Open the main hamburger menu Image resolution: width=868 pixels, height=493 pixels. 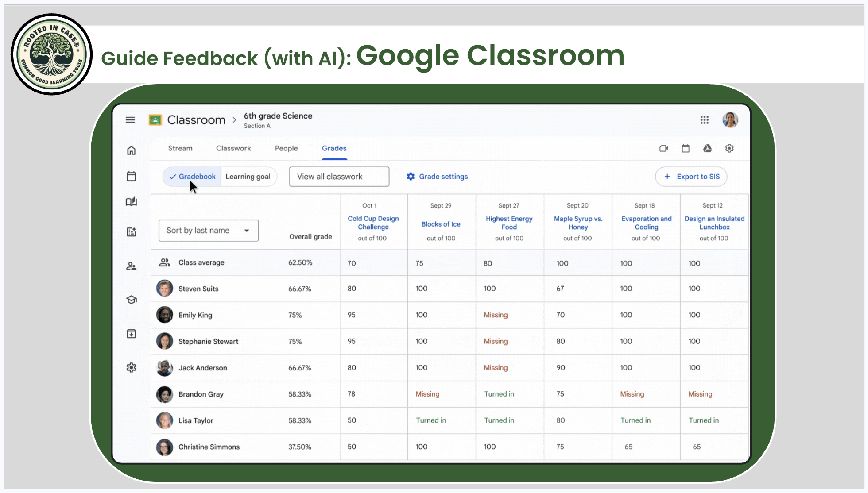[130, 120]
